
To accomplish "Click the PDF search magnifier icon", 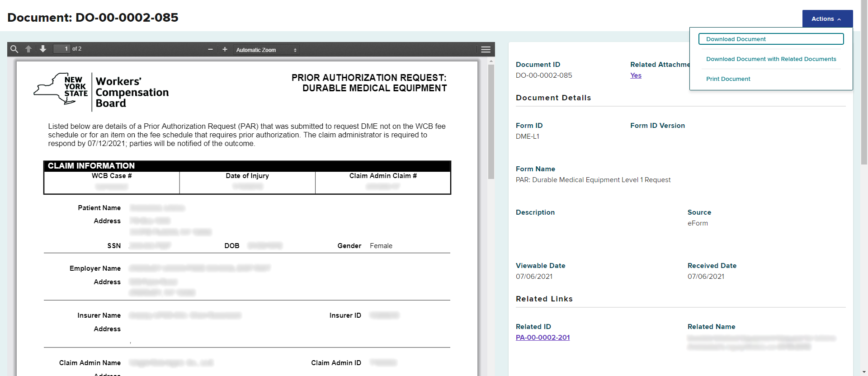I will point(14,49).
